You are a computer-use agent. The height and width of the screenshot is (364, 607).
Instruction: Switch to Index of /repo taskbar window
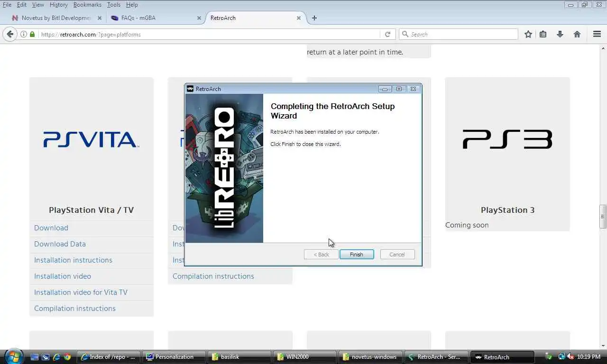click(x=110, y=357)
